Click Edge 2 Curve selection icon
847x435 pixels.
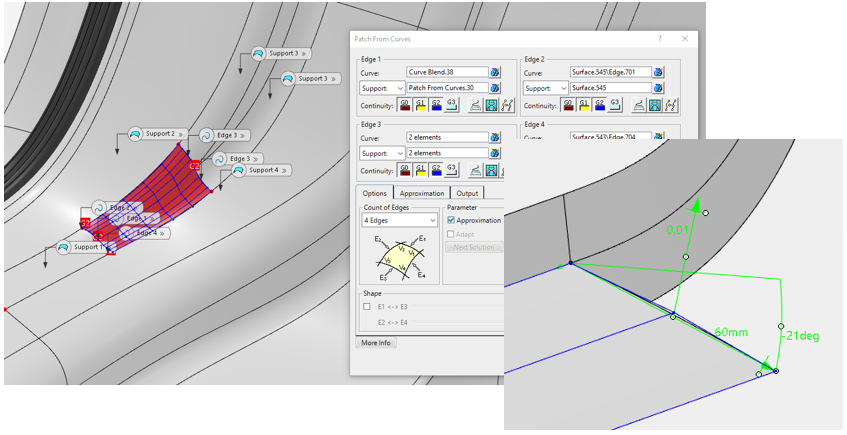tap(658, 72)
